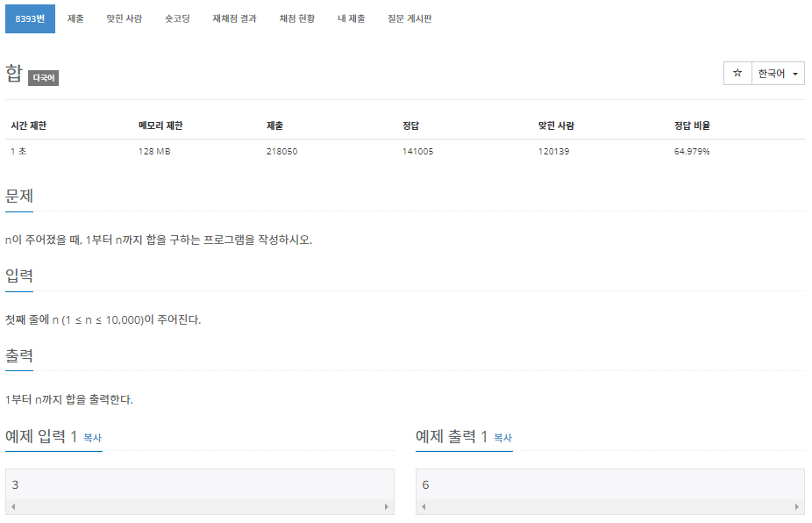Click the memory limit value 128 MB
This screenshot has width=812, height=523.
(154, 151)
